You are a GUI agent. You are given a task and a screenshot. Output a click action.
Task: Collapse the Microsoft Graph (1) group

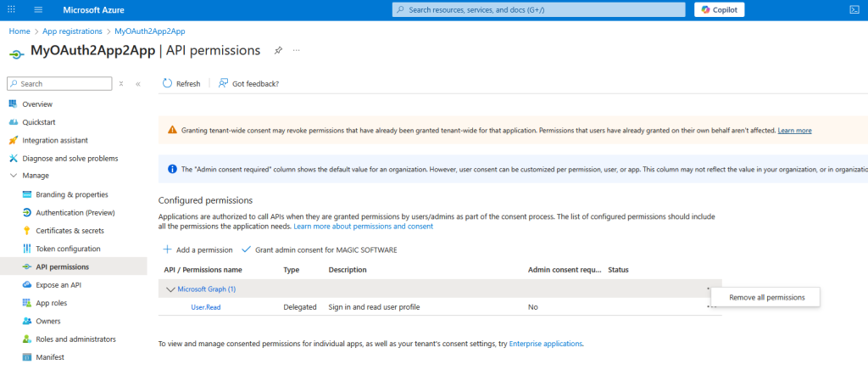170,289
